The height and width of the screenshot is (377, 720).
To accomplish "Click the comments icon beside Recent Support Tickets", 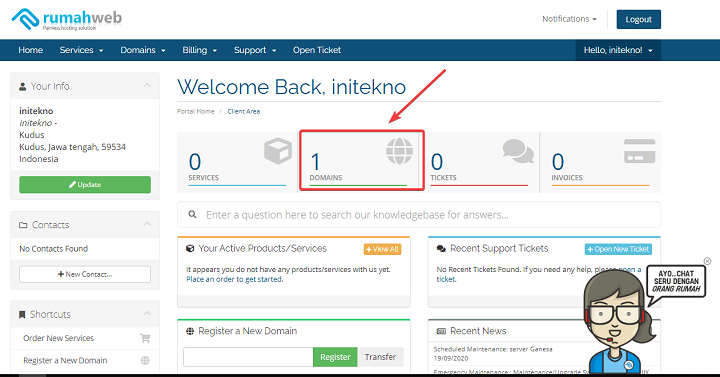I will point(441,248).
